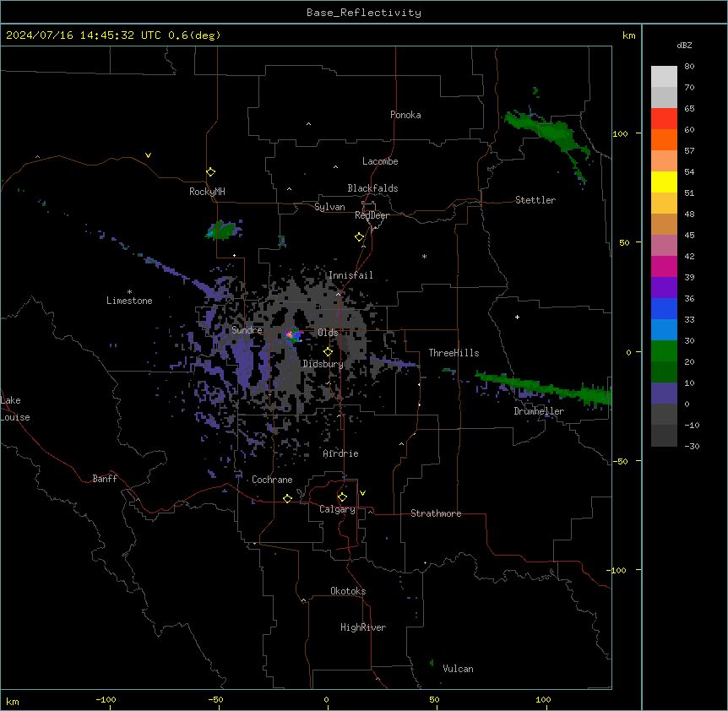Click the green rain band north of Drumheller
Image resolution: width=728 pixels, height=711 pixels.
546,388
